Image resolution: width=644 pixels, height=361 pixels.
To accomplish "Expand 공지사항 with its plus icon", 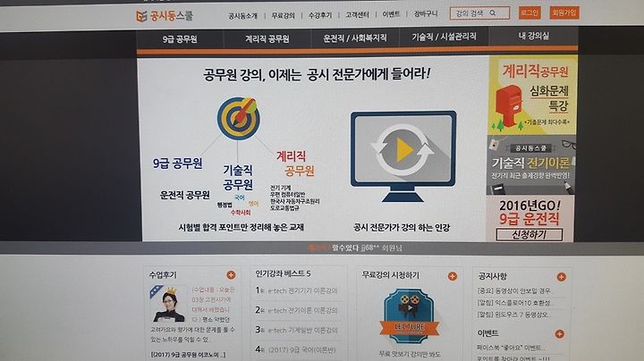I will [561, 277].
